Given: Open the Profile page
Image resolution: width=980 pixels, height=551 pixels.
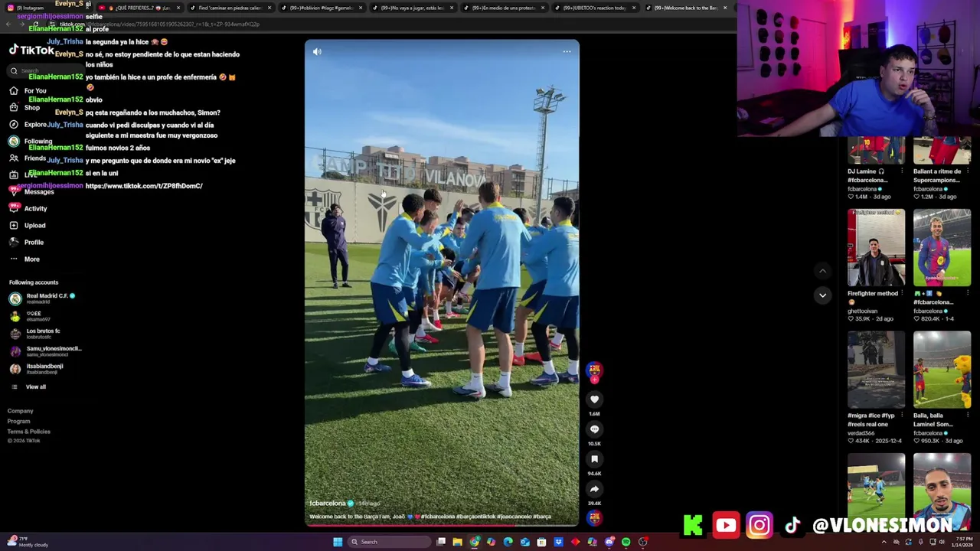Looking at the screenshot, I should 26,242.
